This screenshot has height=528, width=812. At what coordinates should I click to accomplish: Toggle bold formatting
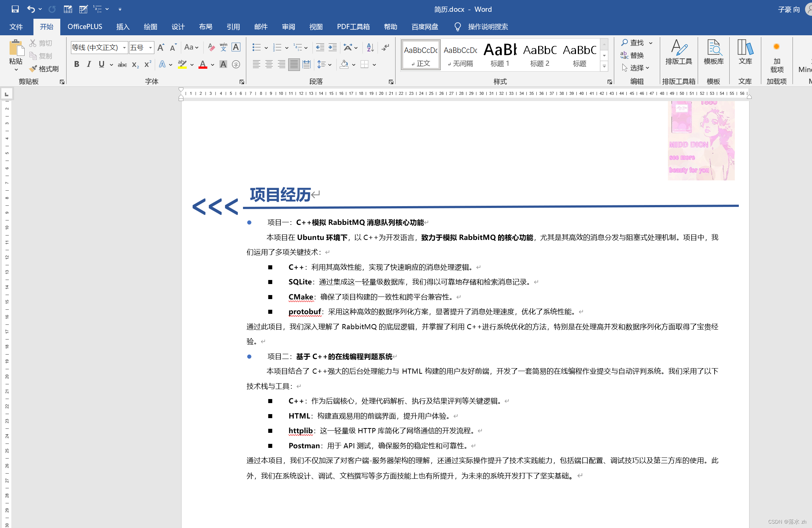[76, 65]
